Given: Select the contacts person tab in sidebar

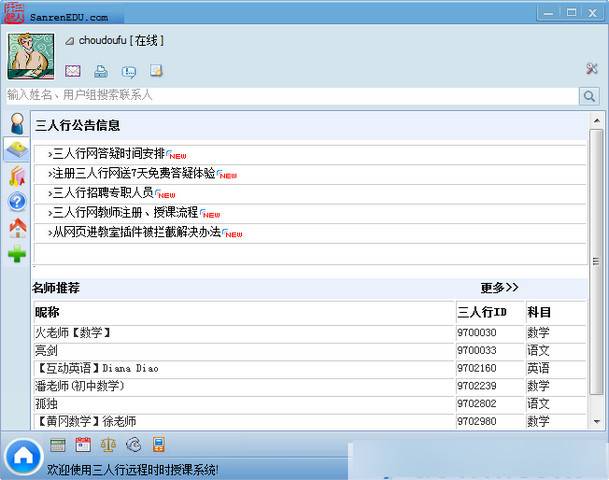Looking at the screenshot, I should 17,124.
